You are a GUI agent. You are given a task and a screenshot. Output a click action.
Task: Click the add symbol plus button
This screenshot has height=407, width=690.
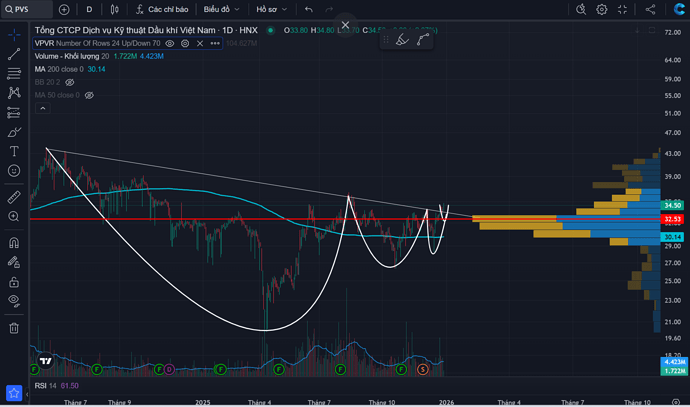click(64, 9)
